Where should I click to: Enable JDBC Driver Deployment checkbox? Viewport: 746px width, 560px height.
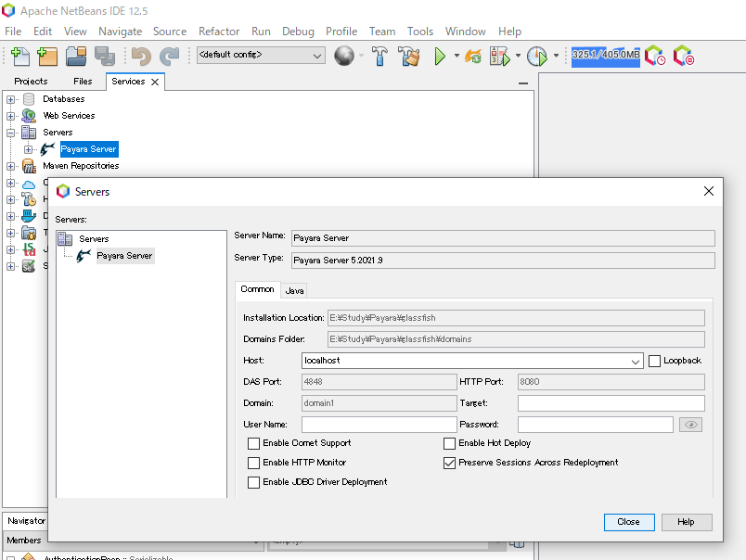click(x=253, y=482)
